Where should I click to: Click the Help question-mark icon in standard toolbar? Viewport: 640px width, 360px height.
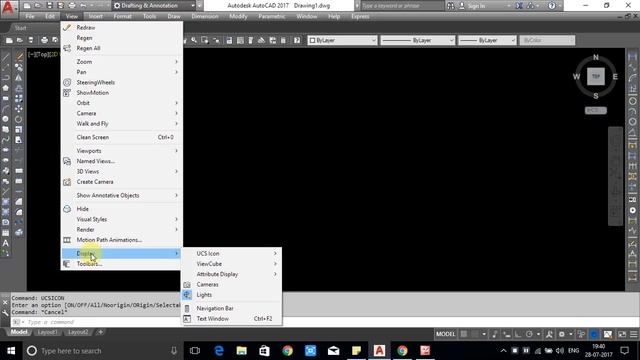(x=297, y=40)
